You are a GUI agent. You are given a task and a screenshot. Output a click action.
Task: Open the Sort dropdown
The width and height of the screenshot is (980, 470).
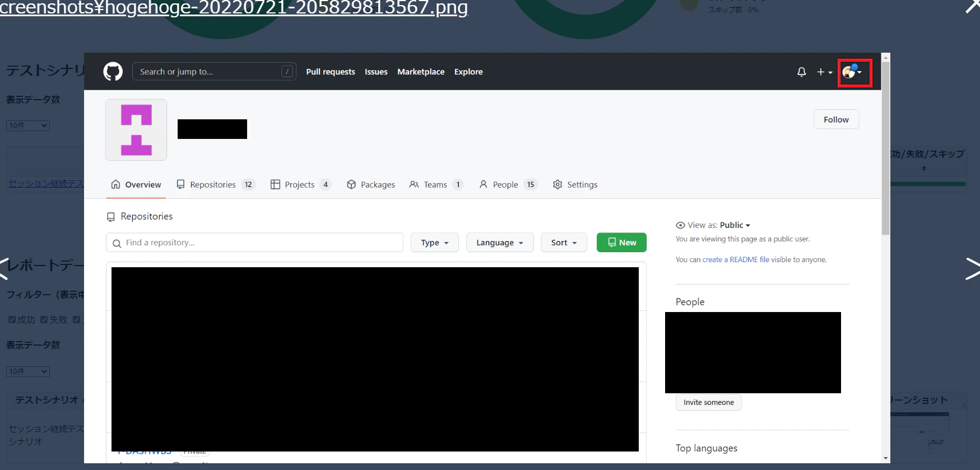point(564,243)
